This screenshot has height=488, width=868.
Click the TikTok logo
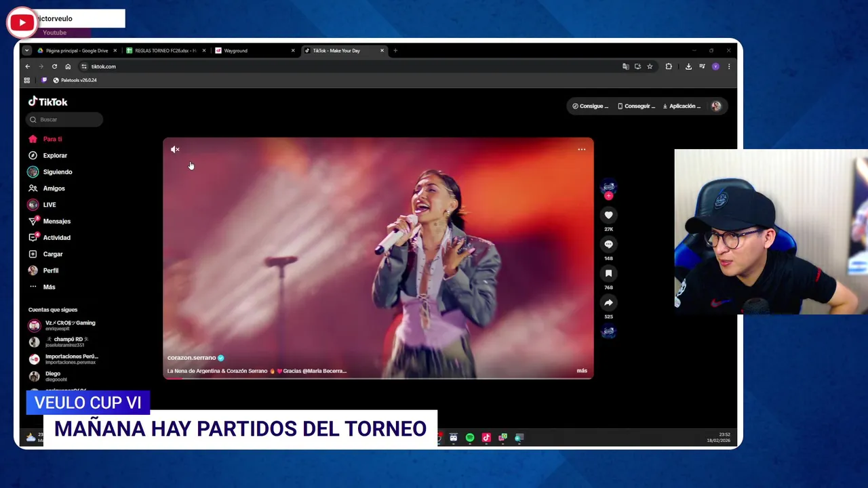pos(47,102)
